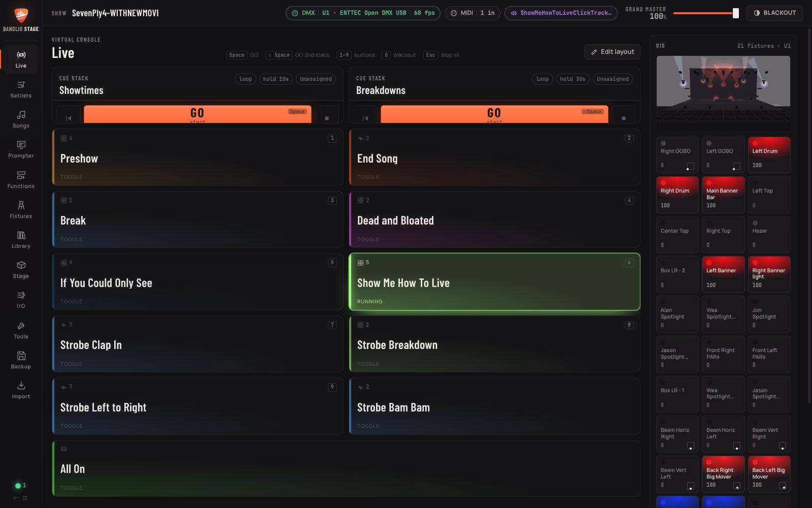812x508 pixels.
Task: Open the Library section
Action: [21, 240]
